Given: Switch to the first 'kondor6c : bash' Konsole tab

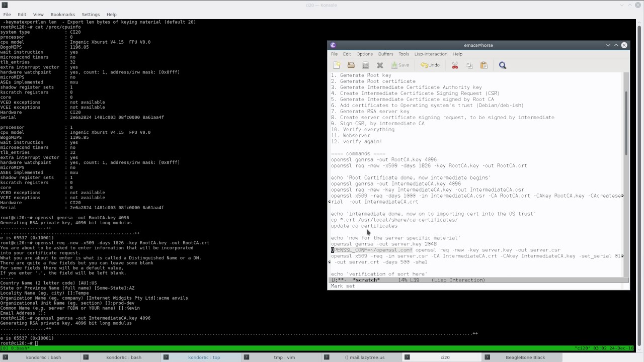Looking at the screenshot, I should (40, 357).
